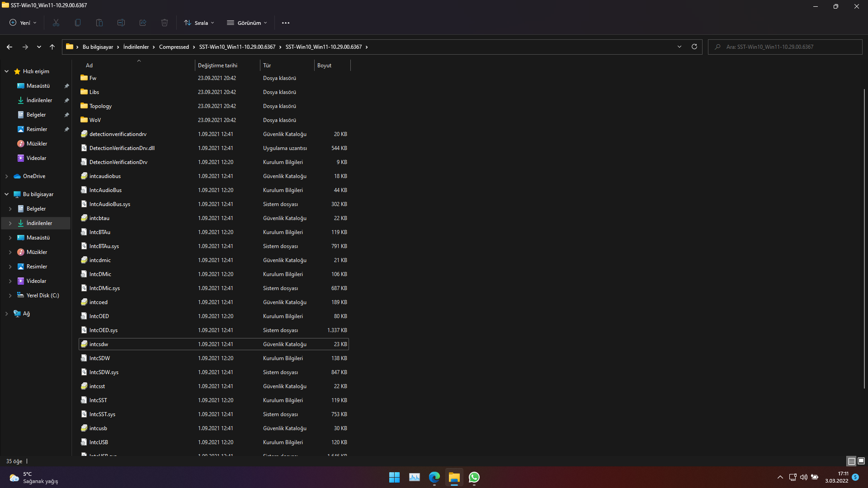Click the vertical scrollbar of file list

coord(864,239)
